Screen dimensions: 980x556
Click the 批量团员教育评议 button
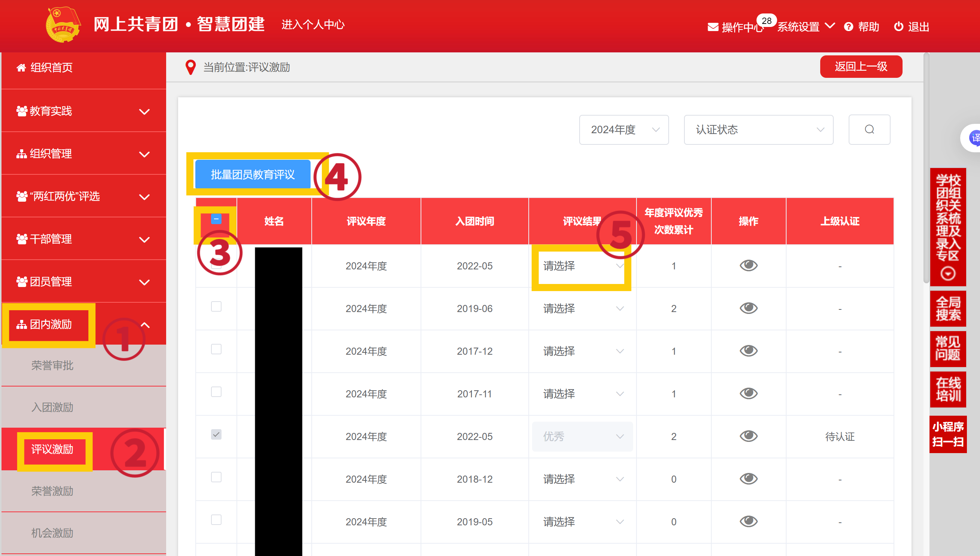tap(252, 174)
